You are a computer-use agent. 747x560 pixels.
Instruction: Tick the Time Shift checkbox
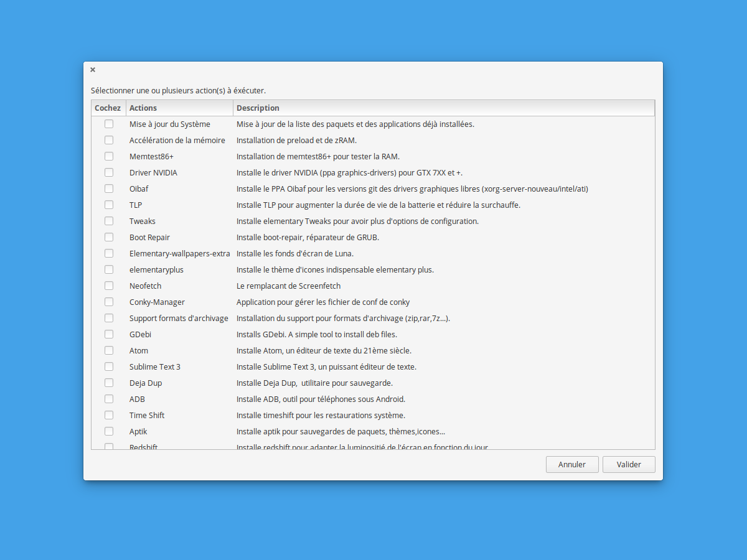pos(109,415)
